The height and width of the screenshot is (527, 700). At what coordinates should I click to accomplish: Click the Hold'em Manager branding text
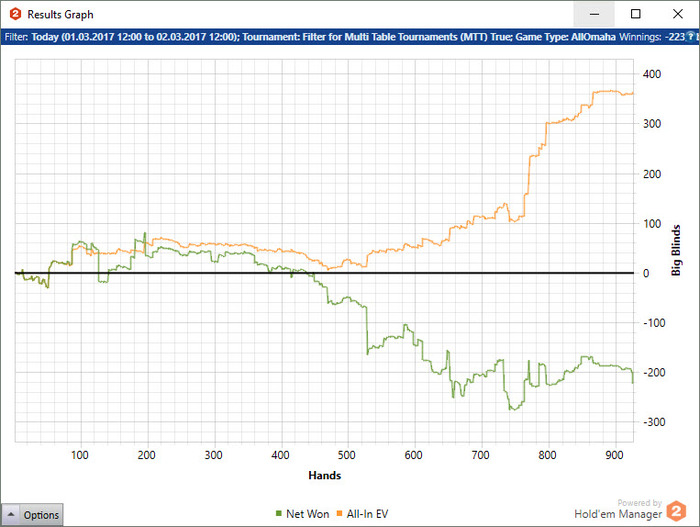(618, 514)
